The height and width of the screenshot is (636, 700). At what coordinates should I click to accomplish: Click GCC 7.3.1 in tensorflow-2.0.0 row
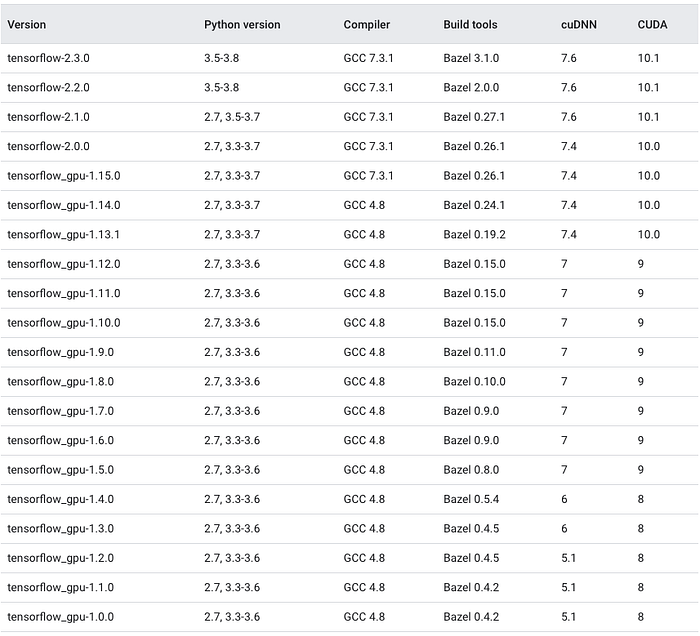pyautogui.click(x=368, y=146)
